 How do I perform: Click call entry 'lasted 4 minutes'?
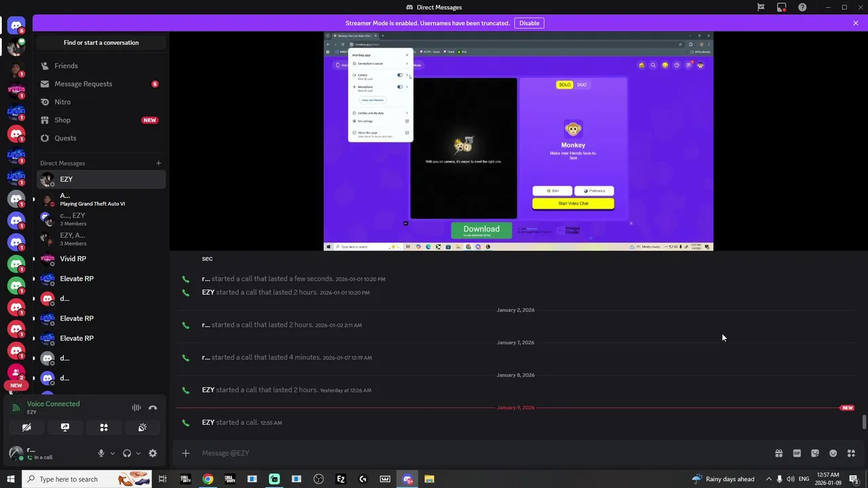(287, 358)
